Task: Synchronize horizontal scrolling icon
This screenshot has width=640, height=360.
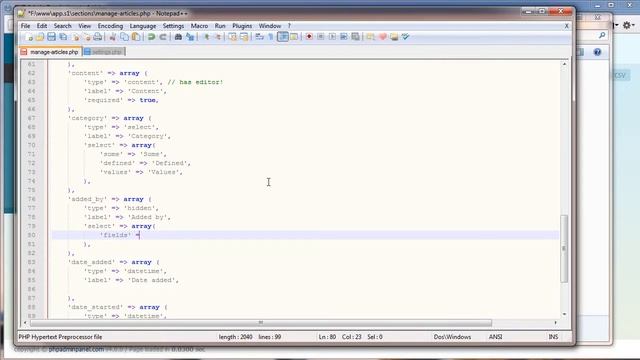Action: pos(244,37)
